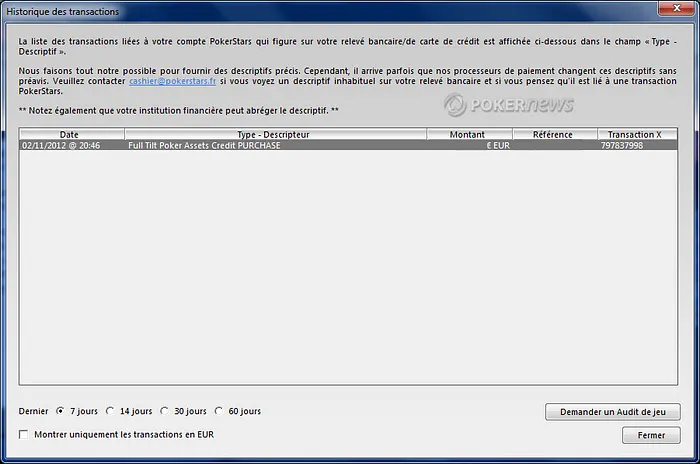700x464 pixels.
Task: Sort by the Date column header
Action: click(71, 134)
